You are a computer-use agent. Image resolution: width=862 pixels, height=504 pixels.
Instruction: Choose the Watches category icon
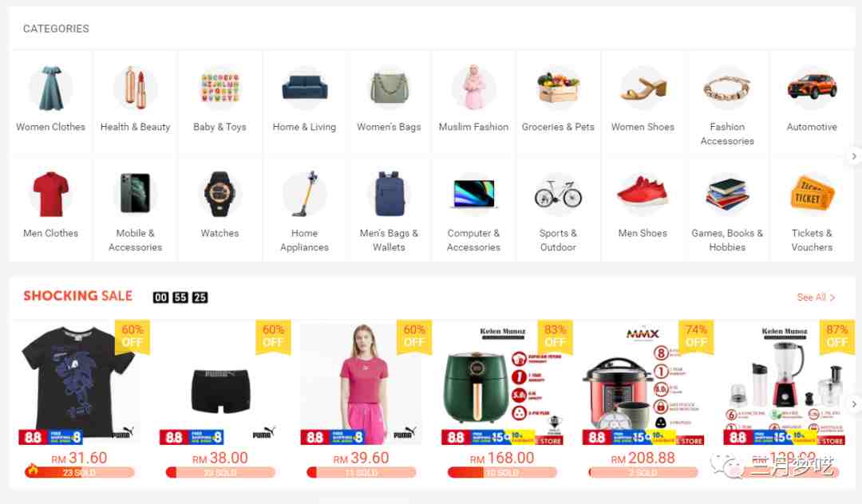(219, 194)
